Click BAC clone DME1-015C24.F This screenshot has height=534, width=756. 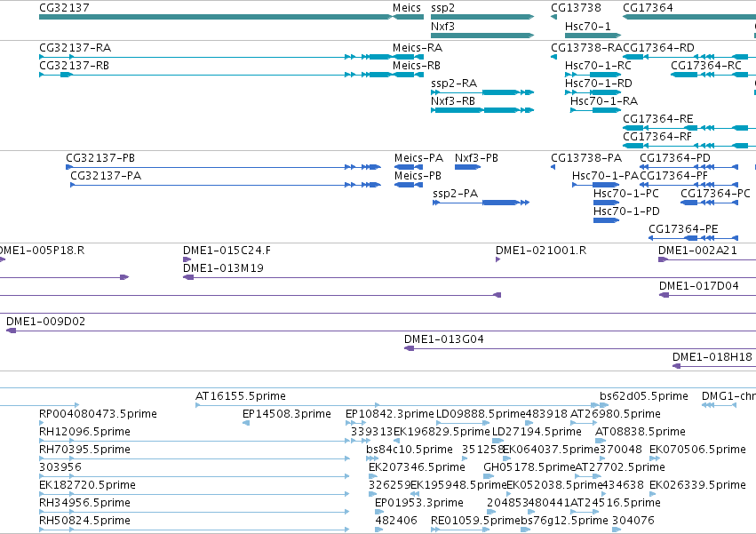(x=227, y=251)
